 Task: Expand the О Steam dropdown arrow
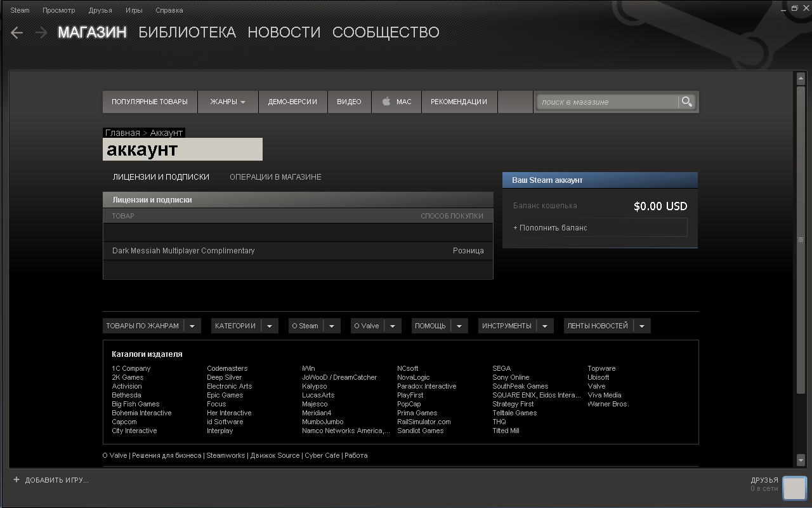point(332,326)
